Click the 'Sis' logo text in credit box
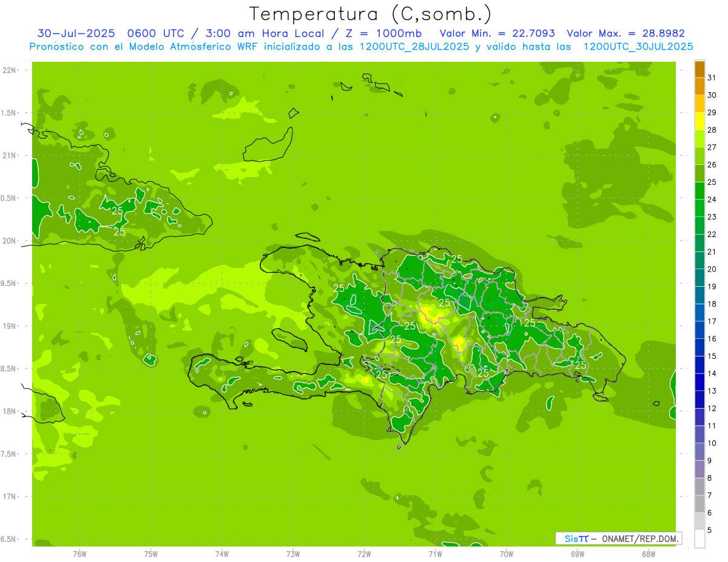The image size is (728, 562). pos(570,538)
